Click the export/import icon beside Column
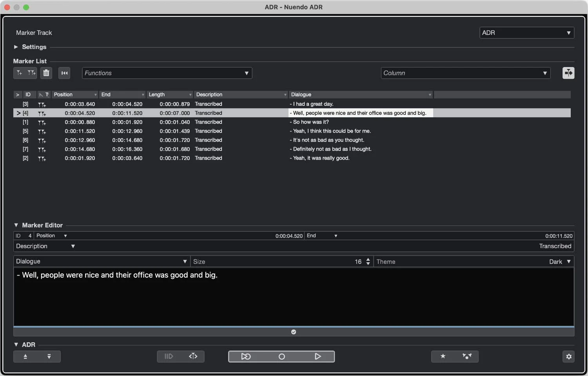Viewport: 588px width, 376px height. [x=568, y=73]
